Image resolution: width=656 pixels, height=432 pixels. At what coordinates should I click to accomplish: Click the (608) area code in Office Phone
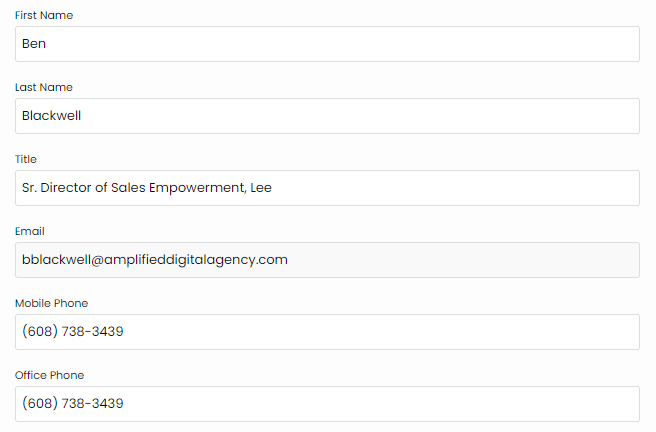[40, 404]
